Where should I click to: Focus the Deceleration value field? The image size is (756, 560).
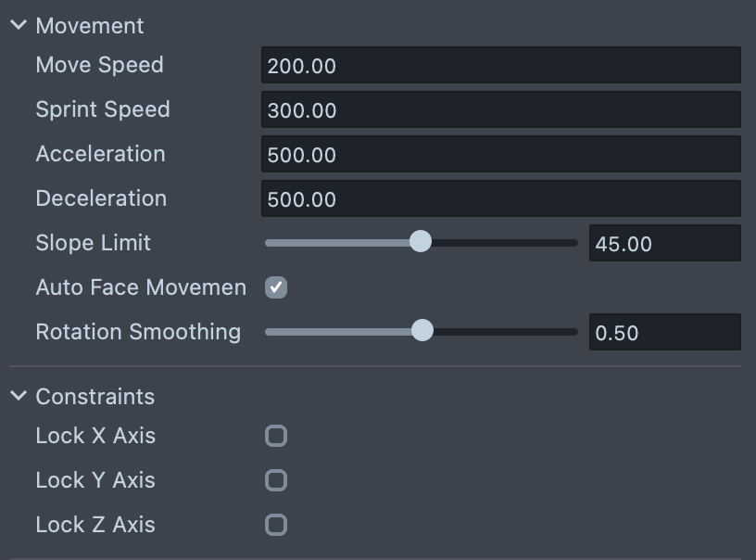[500, 199]
